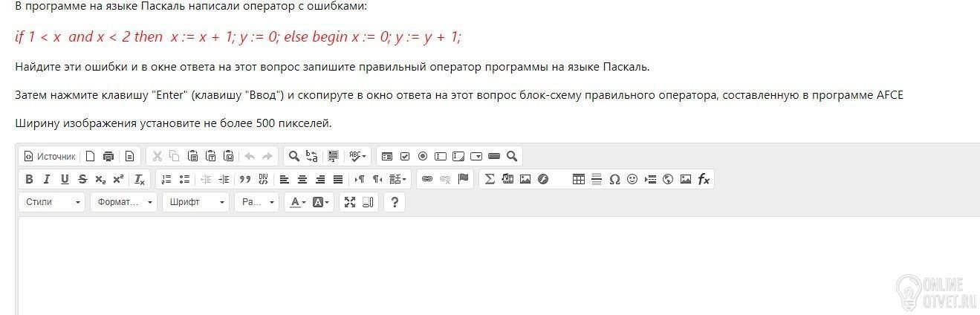Undo the last action
This screenshot has width=980, height=315.
tap(250, 156)
